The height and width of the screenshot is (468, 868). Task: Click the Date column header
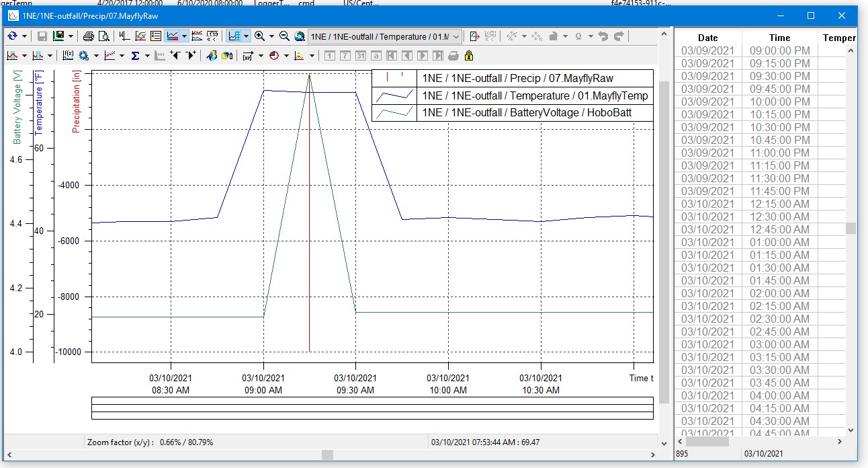pyautogui.click(x=707, y=38)
